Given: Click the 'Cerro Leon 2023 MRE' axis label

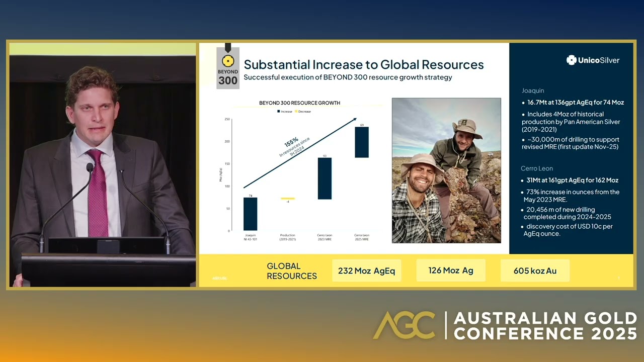Looking at the screenshot, I should tap(325, 237).
